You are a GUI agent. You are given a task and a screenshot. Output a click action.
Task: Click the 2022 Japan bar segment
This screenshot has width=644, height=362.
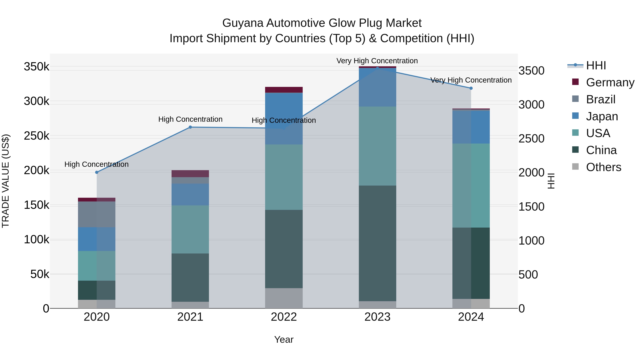[x=284, y=119]
